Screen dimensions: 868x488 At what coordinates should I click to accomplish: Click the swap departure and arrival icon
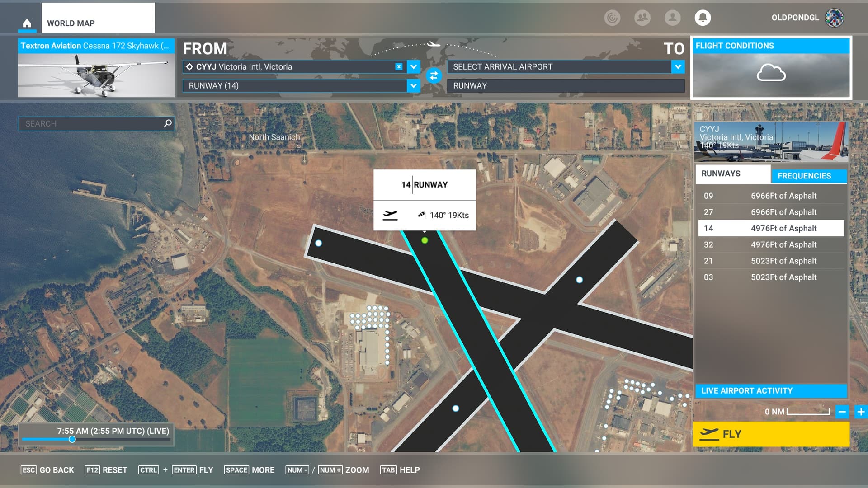(434, 75)
